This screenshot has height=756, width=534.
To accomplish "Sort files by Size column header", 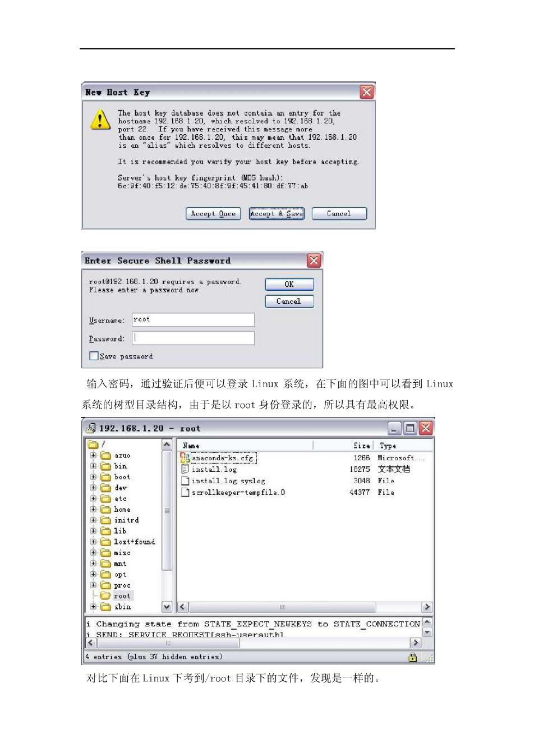I will [x=343, y=446].
